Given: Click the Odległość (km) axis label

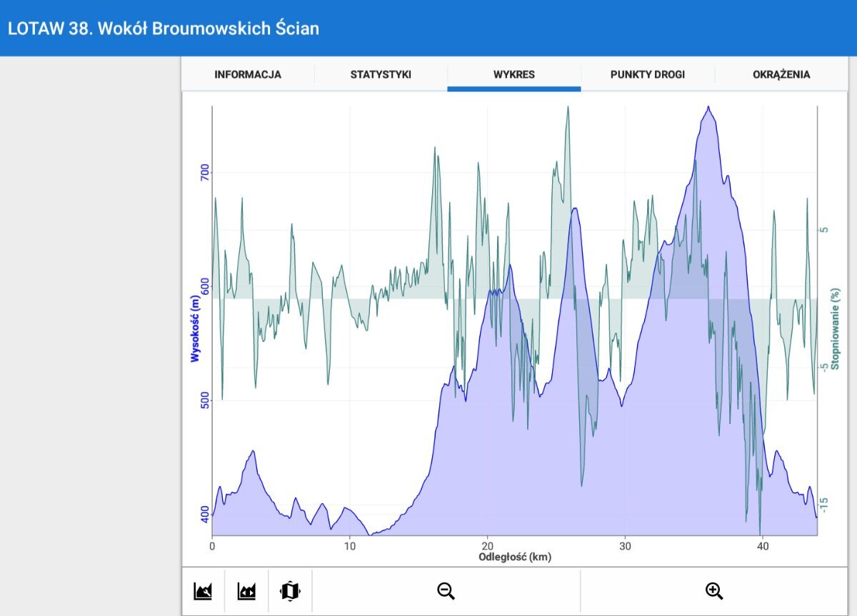Looking at the screenshot, I should coord(515,557).
